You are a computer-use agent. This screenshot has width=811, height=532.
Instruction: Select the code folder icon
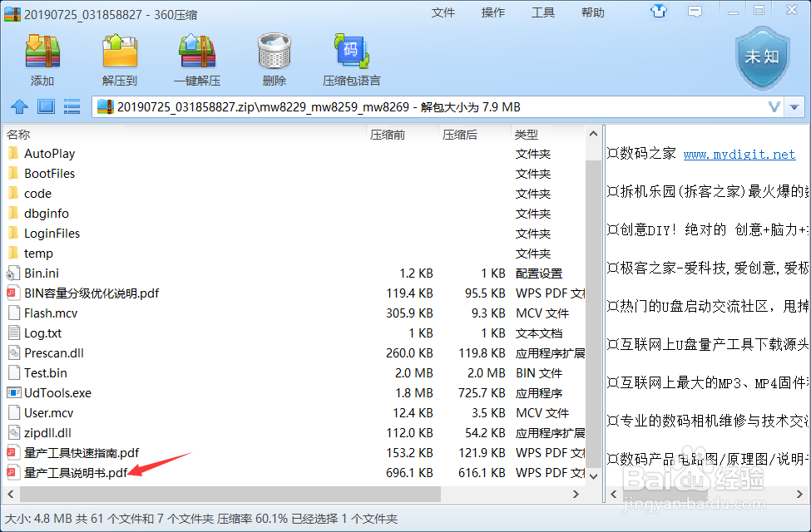coord(13,194)
